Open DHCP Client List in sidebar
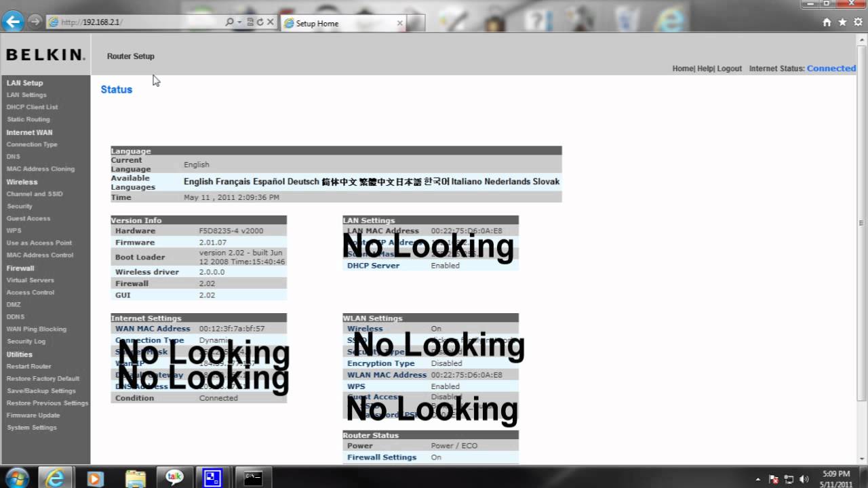This screenshot has width=868, height=488. point(32,107)
